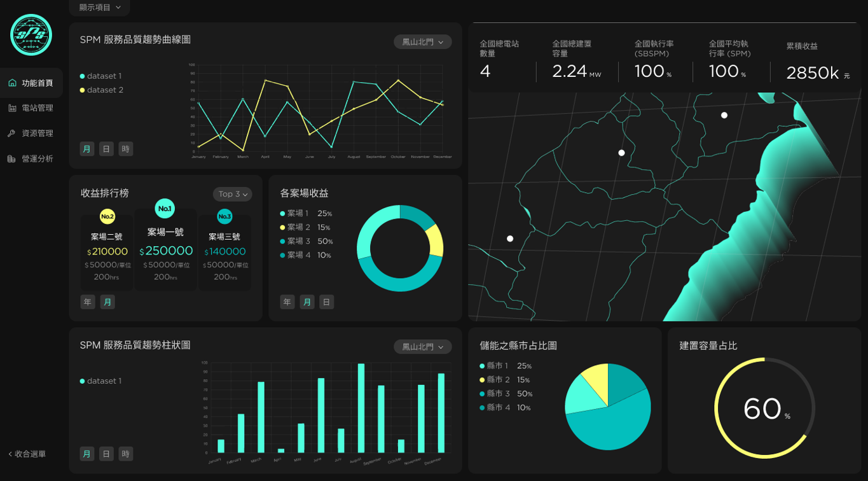Click the No.3 ranking badge

coord(224,217)
